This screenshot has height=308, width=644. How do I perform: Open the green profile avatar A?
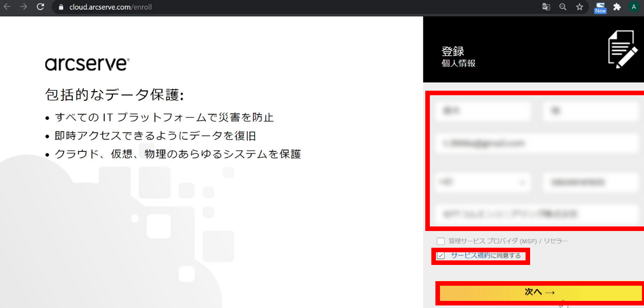[633, 7]
